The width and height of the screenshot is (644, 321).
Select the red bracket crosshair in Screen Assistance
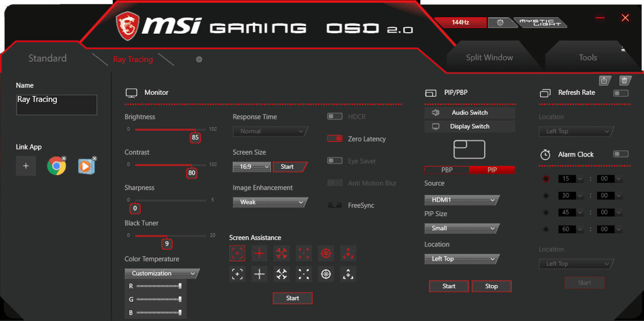pos(237,253)
